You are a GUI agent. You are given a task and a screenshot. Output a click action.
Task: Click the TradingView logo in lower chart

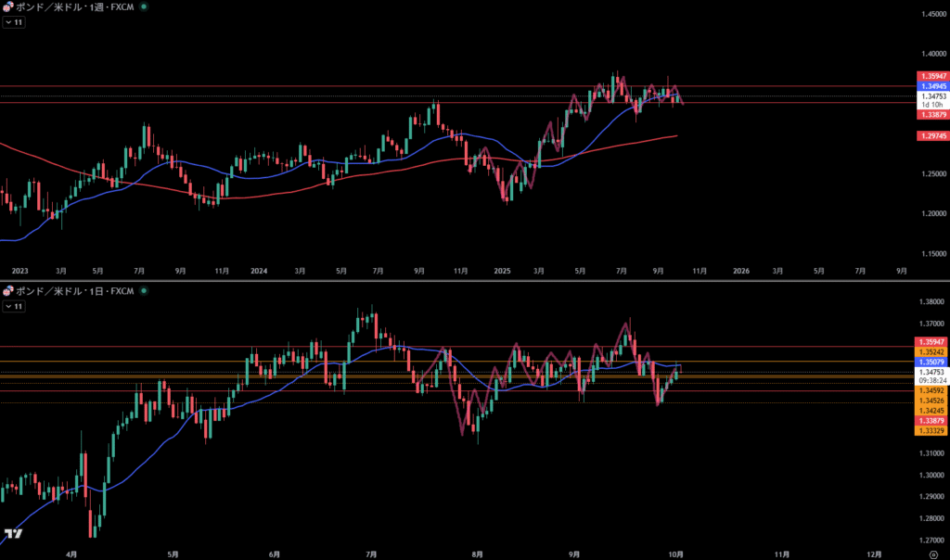coord(13,534)
